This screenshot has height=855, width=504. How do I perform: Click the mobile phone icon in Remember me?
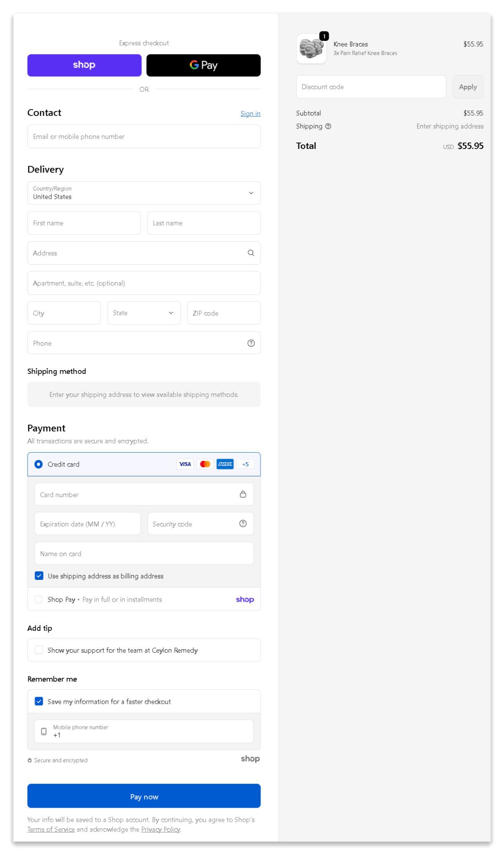pos(44,731)
